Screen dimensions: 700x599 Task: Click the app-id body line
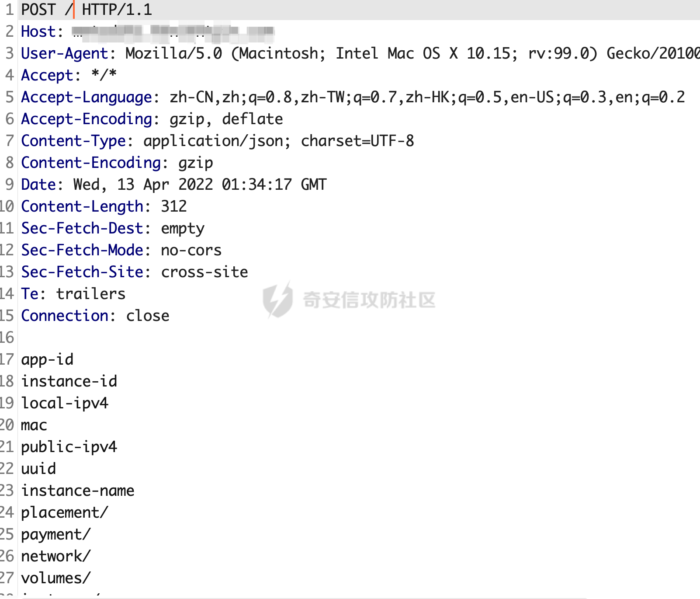(47, 359)
